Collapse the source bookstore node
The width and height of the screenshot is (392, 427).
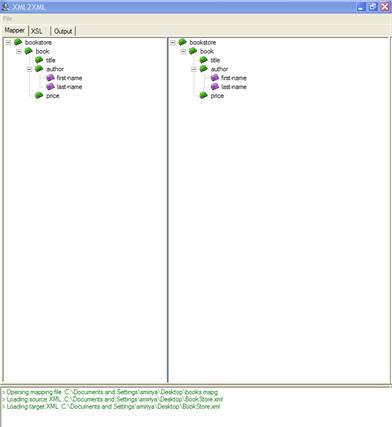pyautogui.click(x=8, y=42)
